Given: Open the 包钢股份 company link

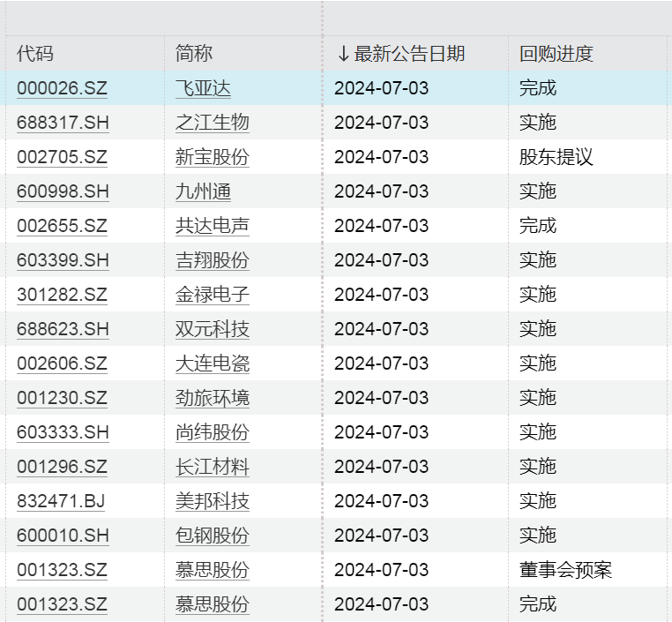Looking at the screenshot, I should [213, 536].
